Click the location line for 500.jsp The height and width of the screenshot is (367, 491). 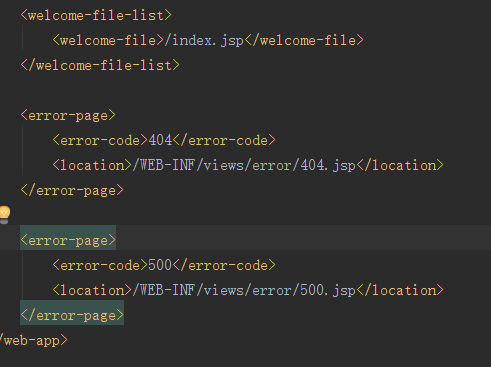click(248, 290)
